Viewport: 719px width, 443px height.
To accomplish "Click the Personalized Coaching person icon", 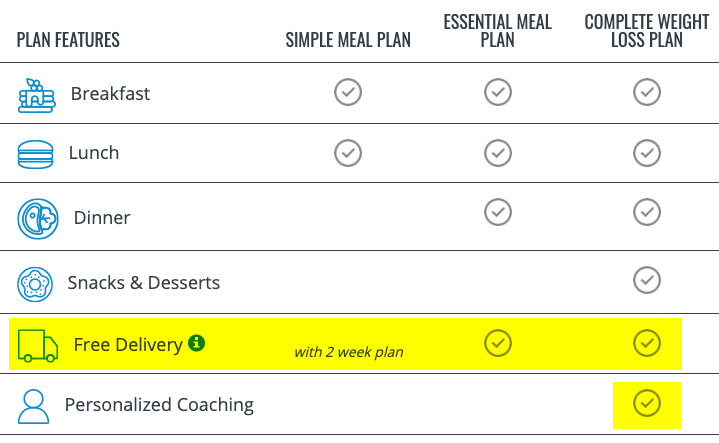I will tap(33, 406).
